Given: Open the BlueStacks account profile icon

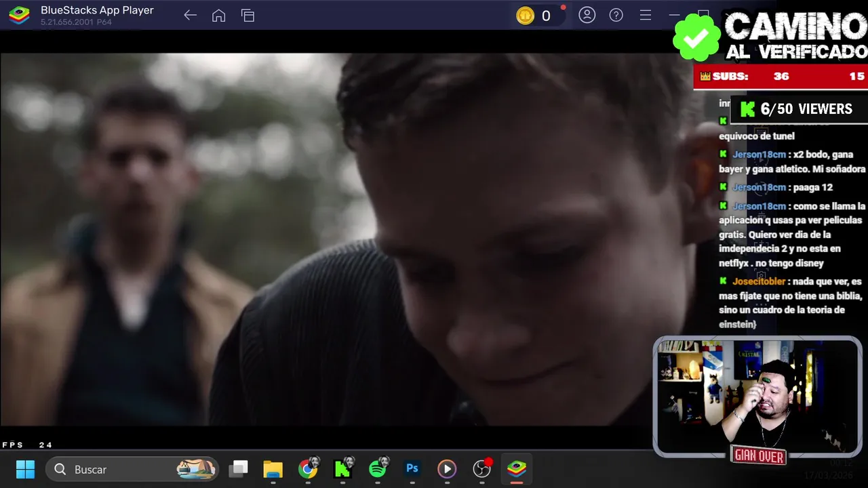Looking at the screenshot, I should pyautogui.click(x=587, y=15).
